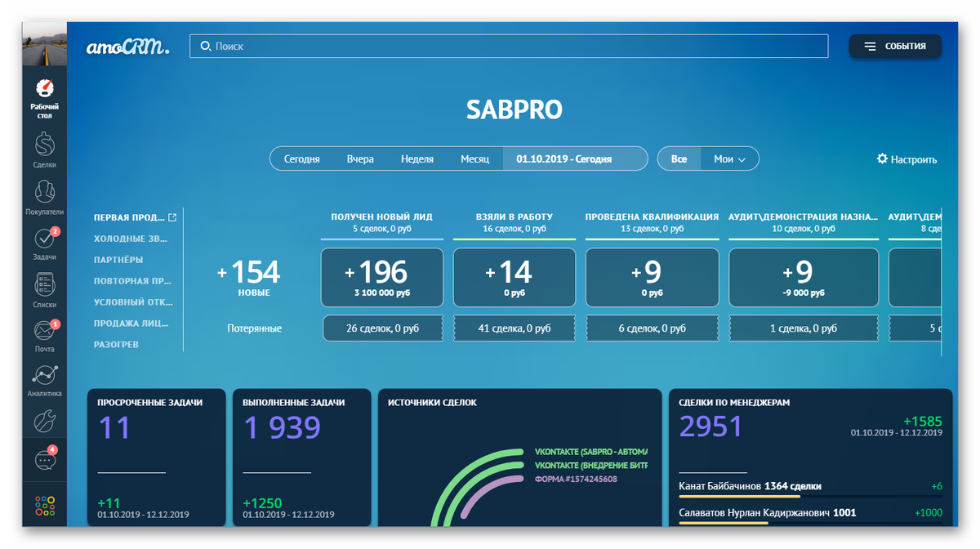
Task: Select the Первая прод... pipeline
Action: (x=130, y=217)
